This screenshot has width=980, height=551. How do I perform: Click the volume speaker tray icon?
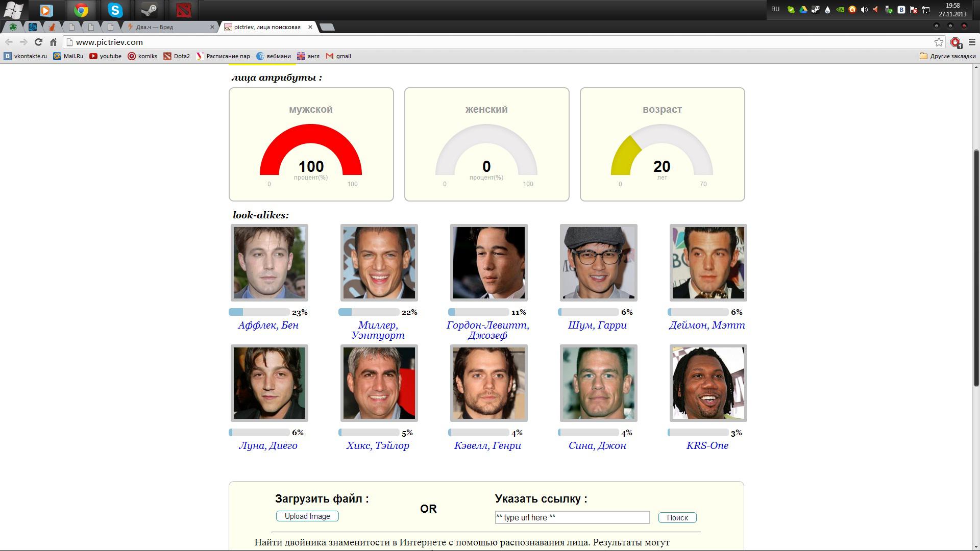(864, 10)
